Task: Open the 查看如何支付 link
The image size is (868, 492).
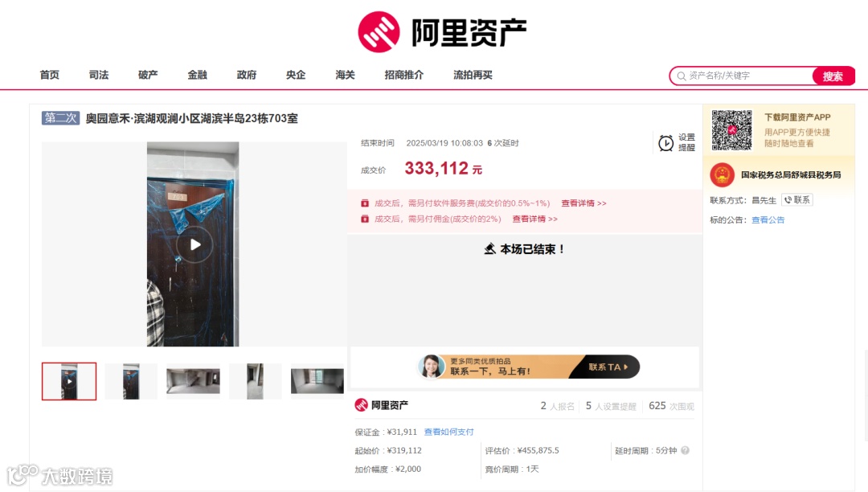Action: 449,432
